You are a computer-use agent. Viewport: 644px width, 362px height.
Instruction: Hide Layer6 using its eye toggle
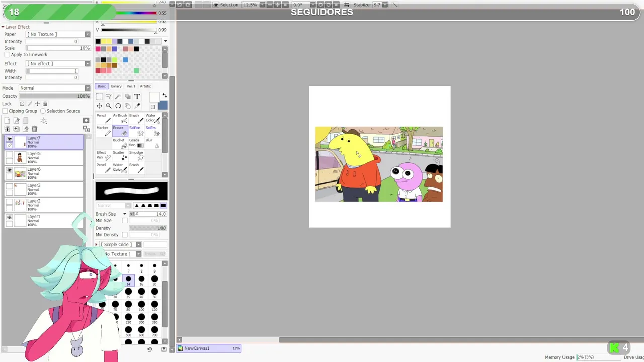(x=9, y=170)
